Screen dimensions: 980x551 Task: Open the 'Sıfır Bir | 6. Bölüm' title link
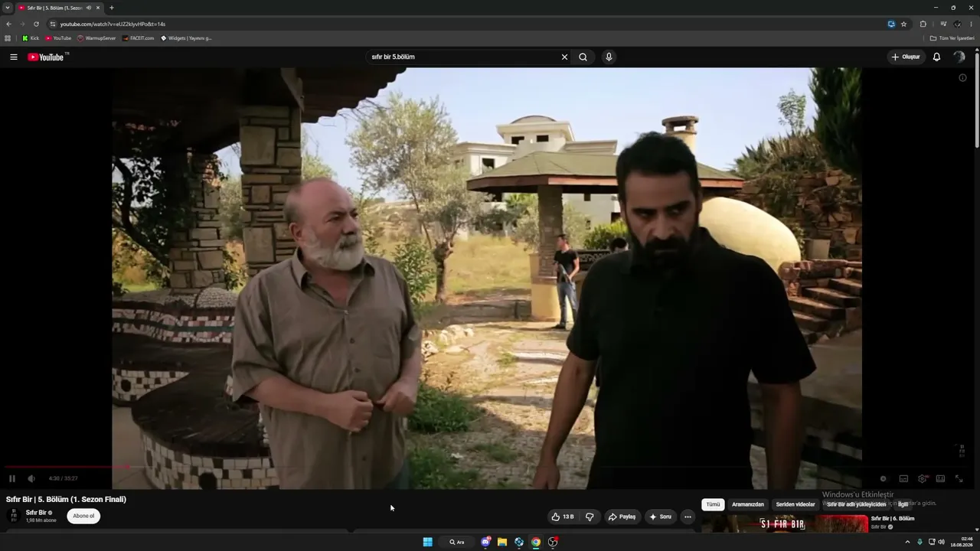coord(893,518)
